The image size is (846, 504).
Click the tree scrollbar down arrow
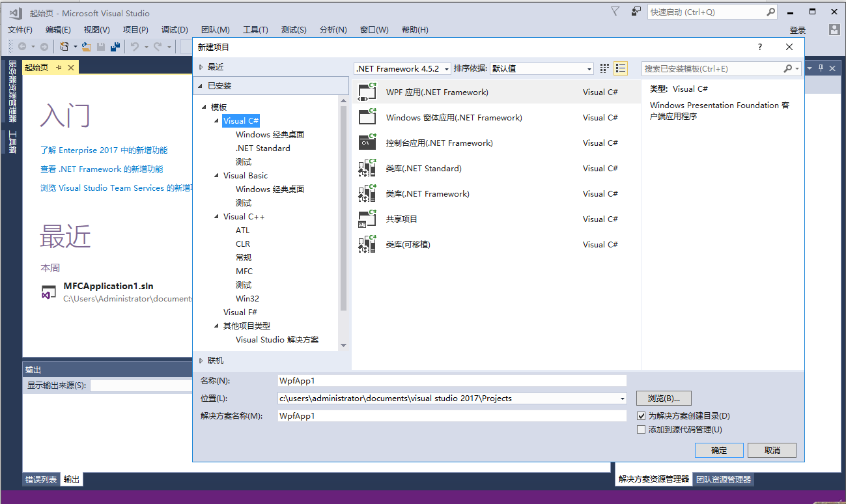pyautogui.click(x=343, y=345)
